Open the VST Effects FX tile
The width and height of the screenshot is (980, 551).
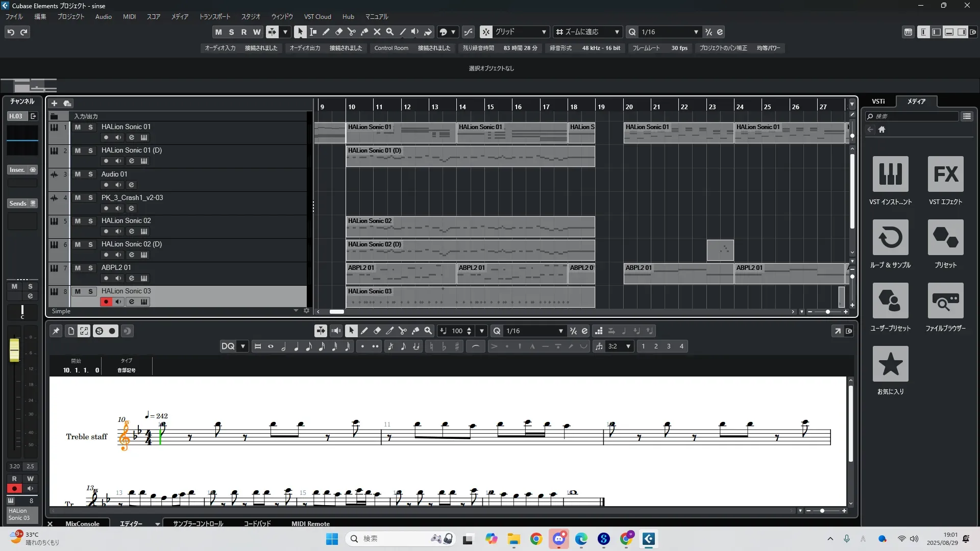(x=945, y=174)
